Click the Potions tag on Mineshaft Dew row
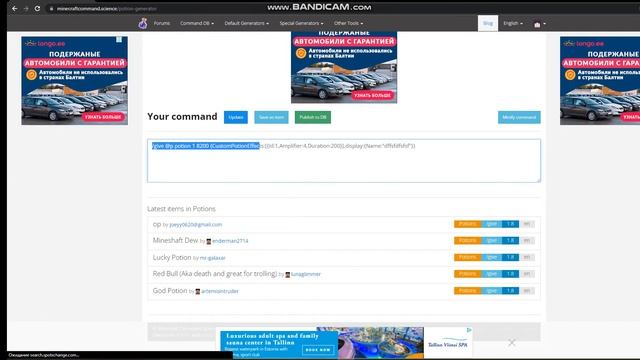This screenshot has width=640, height=360. pos(468,240)
